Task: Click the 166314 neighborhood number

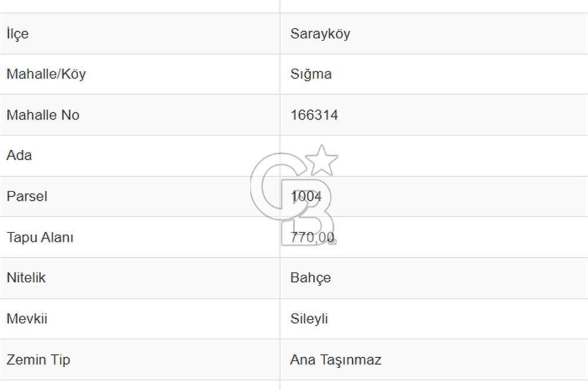Action: tap(314, 115)
